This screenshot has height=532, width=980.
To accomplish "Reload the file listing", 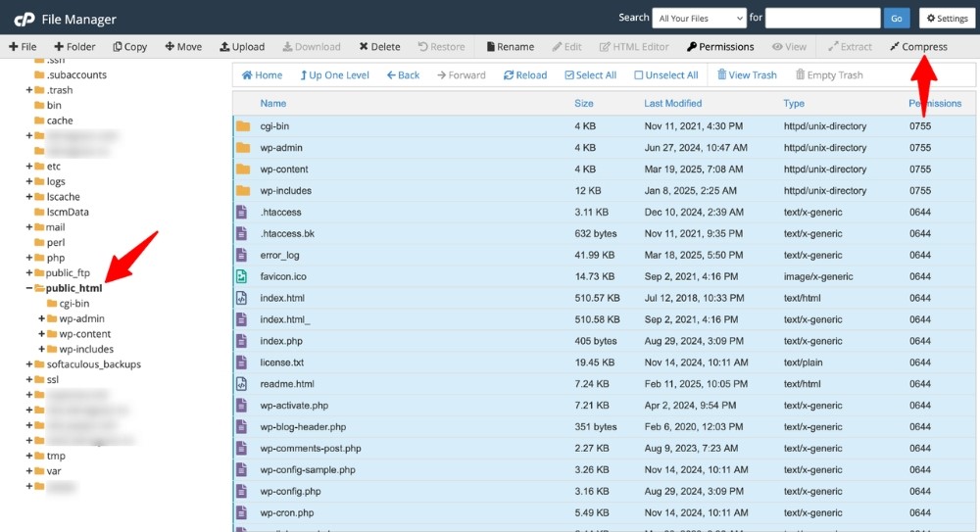I will coord(525,75).
